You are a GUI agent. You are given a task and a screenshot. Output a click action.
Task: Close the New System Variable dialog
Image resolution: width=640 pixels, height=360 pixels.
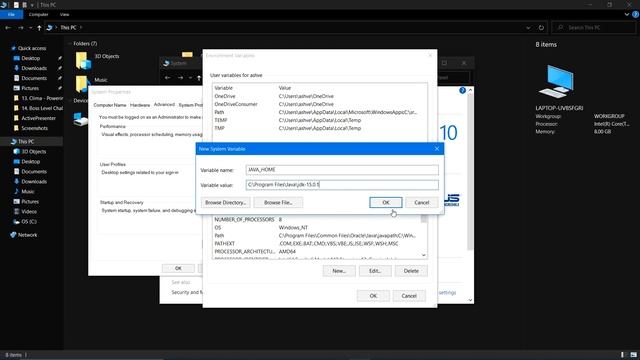(437, 149)
